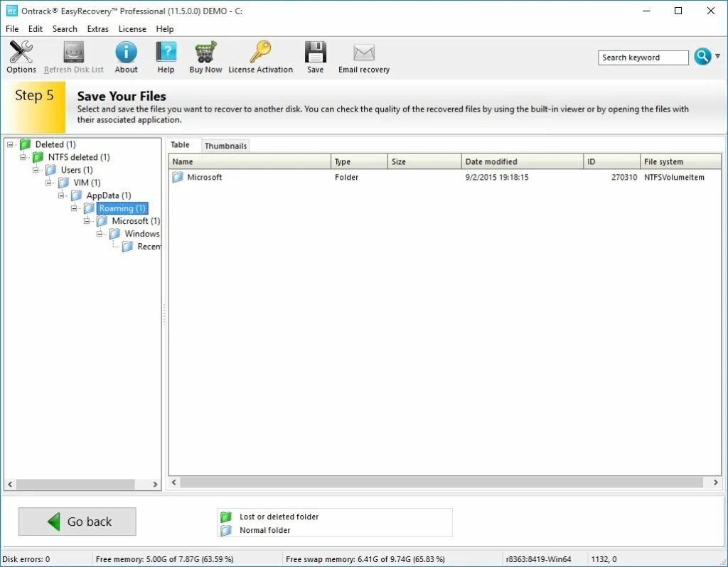Viewport: 728px width, 567px height.
Task: Sort by Type column header
Action: coord(359,161)
